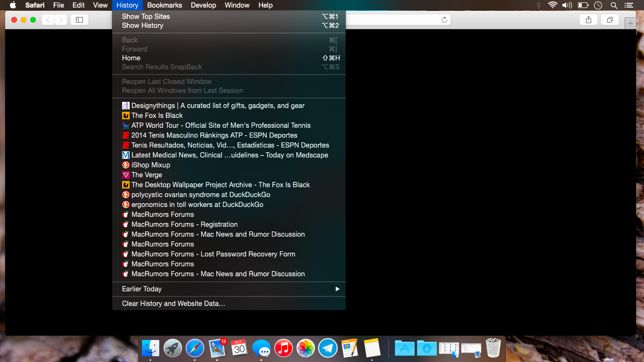Open MacRumors Lost Password Recovery Form entry
The width and height of the screenshot is (644, 362).
coord(229,254)
